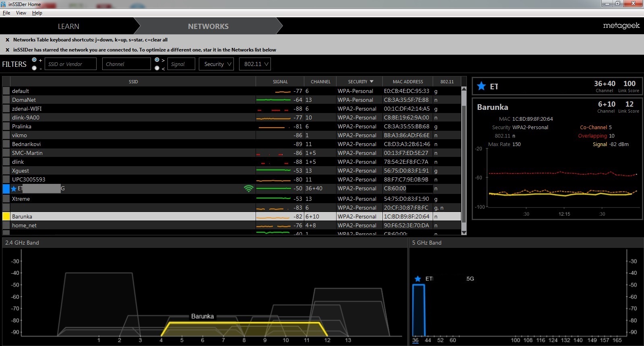Close the starred network notification
The image size is (644, 346).
(x=7, y=50)
